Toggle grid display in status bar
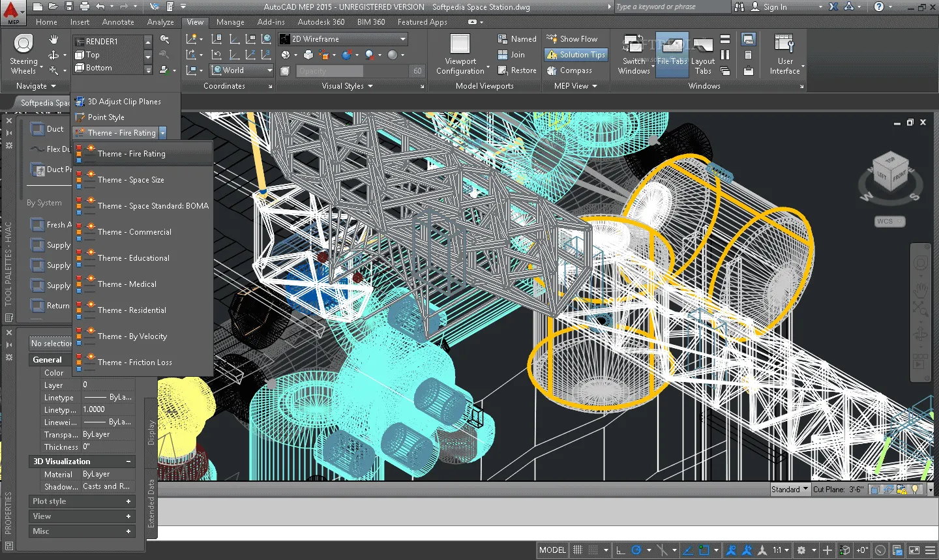Screen dimensions: 939x560 pos(578,550)
